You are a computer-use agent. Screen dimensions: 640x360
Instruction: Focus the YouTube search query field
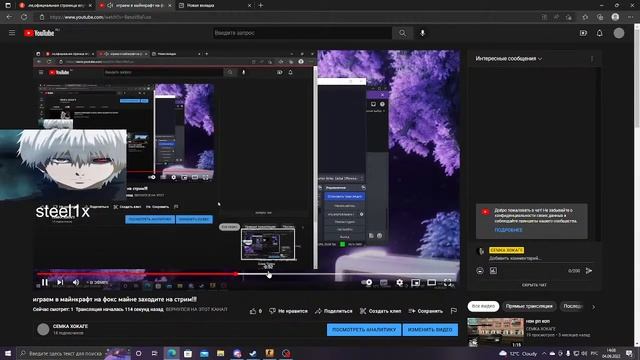(302, 33)
